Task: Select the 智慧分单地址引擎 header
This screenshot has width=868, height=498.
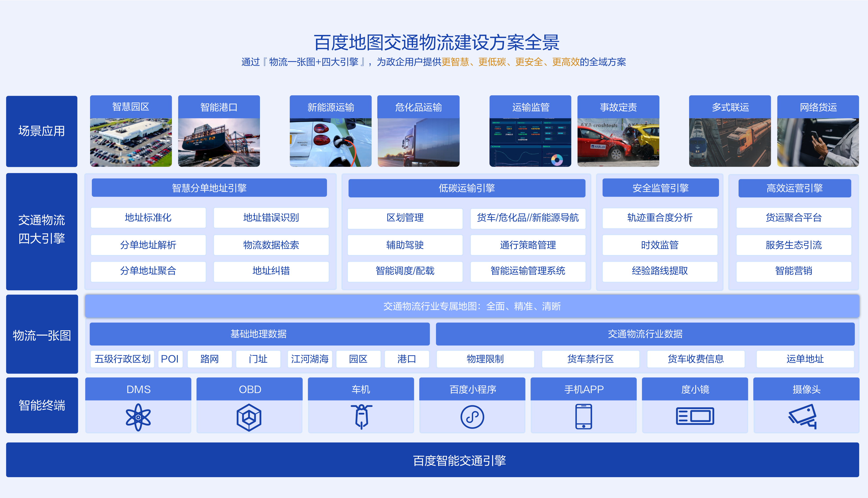Action: point(209,188)
